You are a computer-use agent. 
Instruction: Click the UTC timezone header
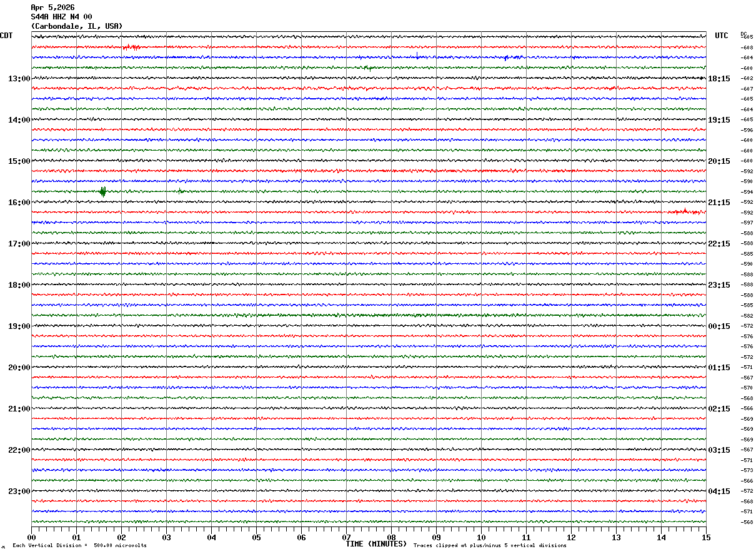(722, 36)
